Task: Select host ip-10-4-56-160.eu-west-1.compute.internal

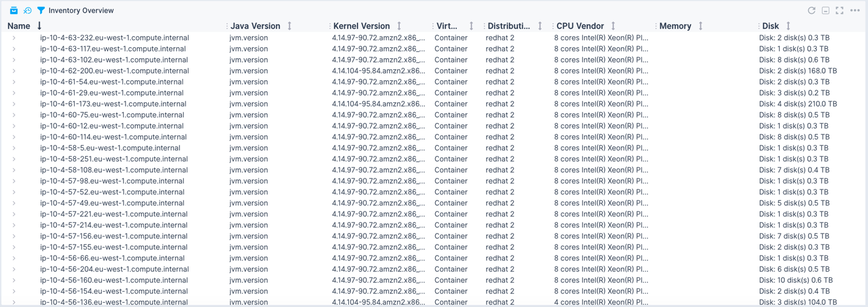Action: click(114, 281)
